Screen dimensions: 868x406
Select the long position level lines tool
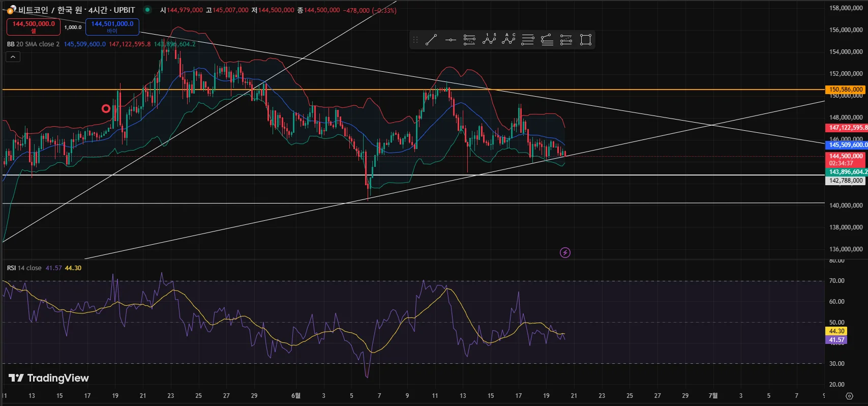coord(528,40)
